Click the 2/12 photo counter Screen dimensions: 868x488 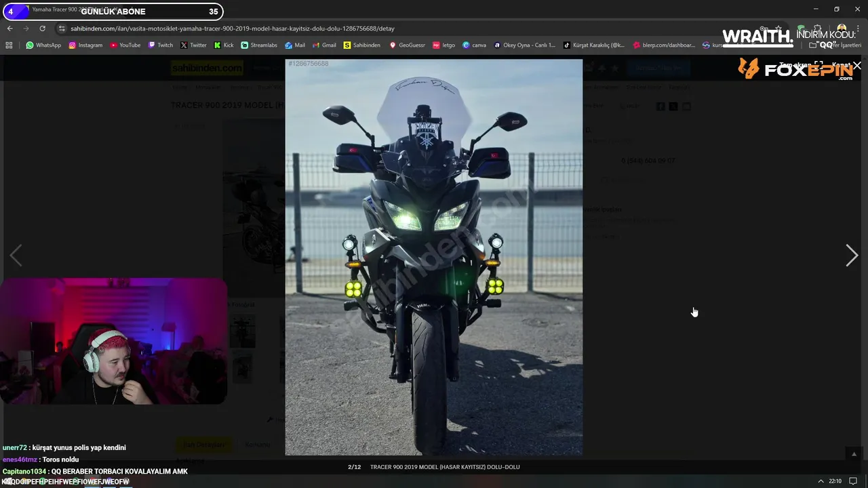(x=355, y=467)
